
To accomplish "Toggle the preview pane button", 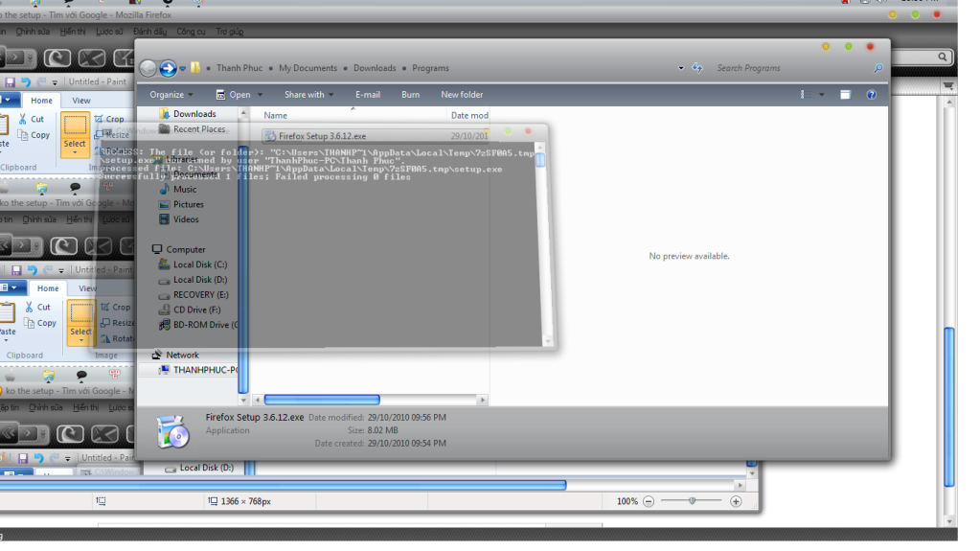I will tap(845, 95).
